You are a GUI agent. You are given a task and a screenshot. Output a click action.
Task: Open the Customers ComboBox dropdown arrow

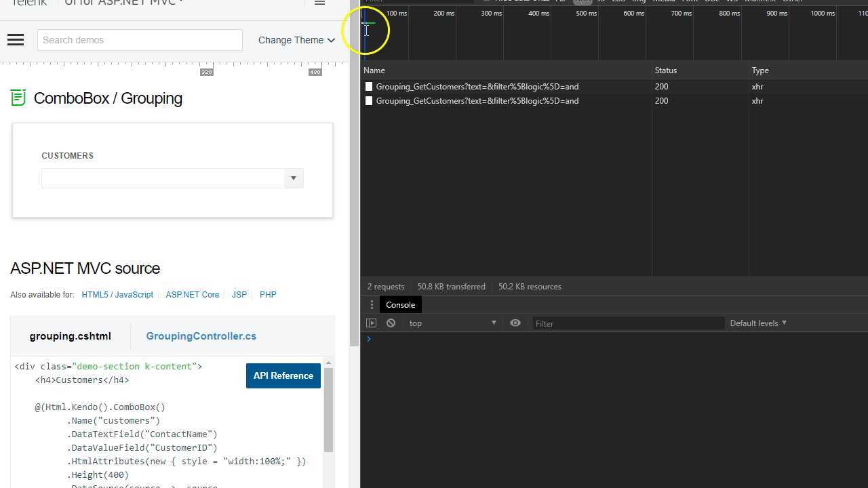click(x=293, y=178)
